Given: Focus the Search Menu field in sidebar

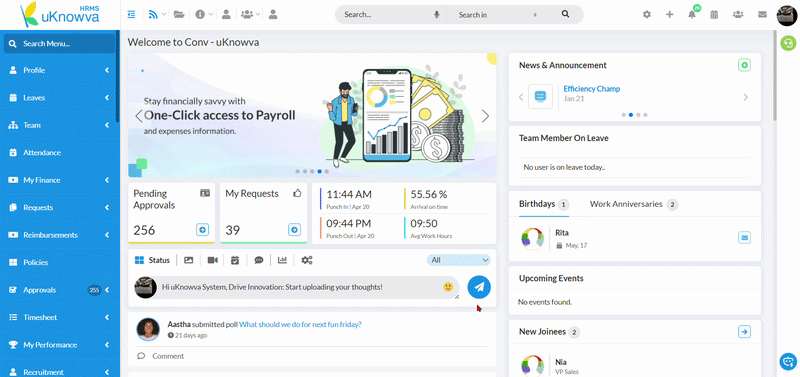Looking at the screenshot, I should [60, 44].
